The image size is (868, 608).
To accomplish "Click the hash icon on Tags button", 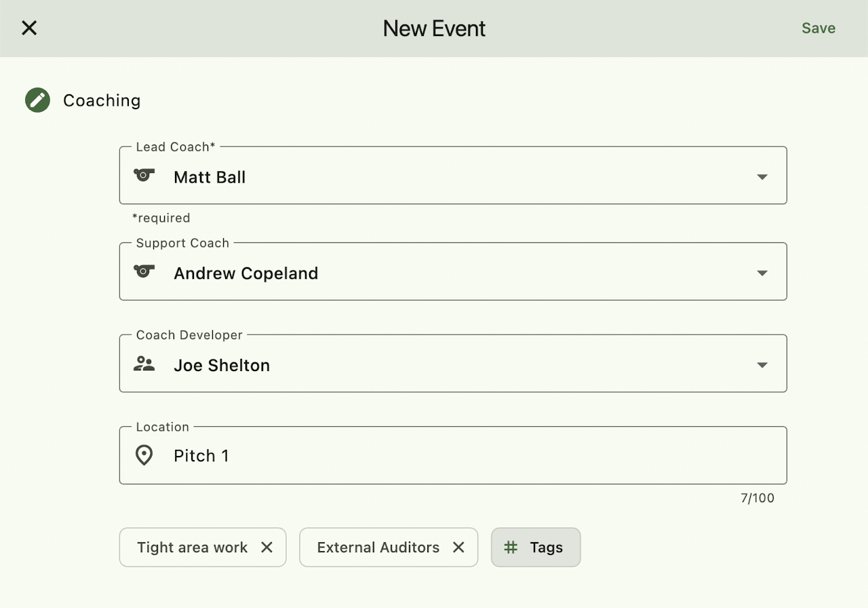I will pos(511,547).
